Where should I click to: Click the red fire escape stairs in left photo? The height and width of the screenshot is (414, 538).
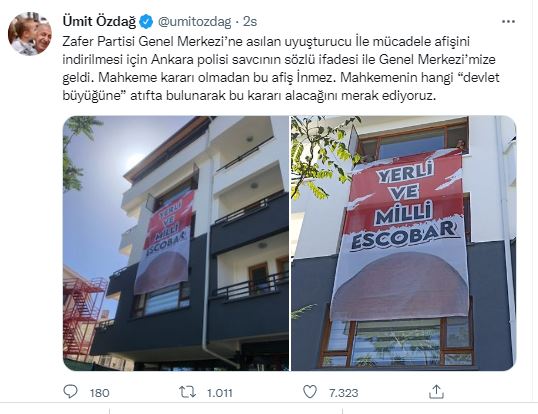[x=84, y=317]
